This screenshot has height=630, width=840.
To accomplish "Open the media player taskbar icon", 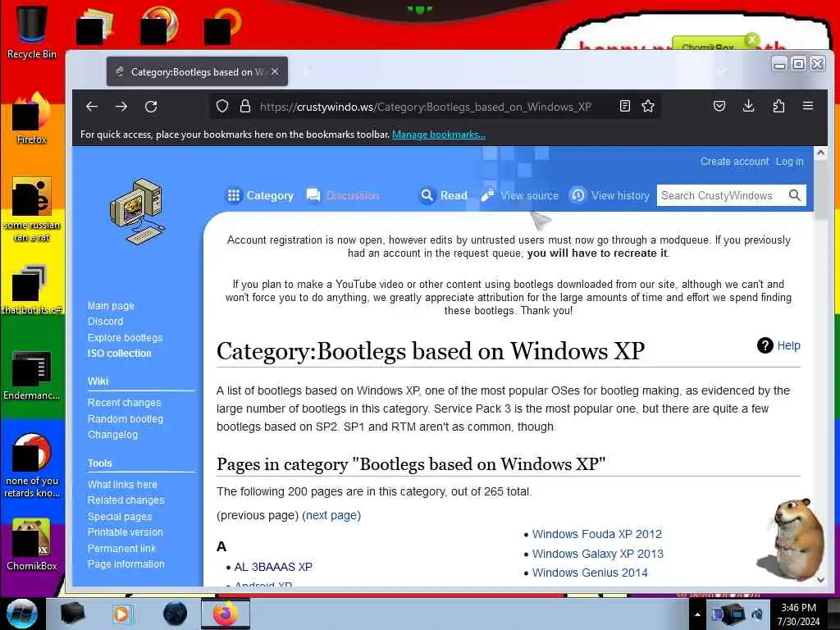I will (121, 614).
